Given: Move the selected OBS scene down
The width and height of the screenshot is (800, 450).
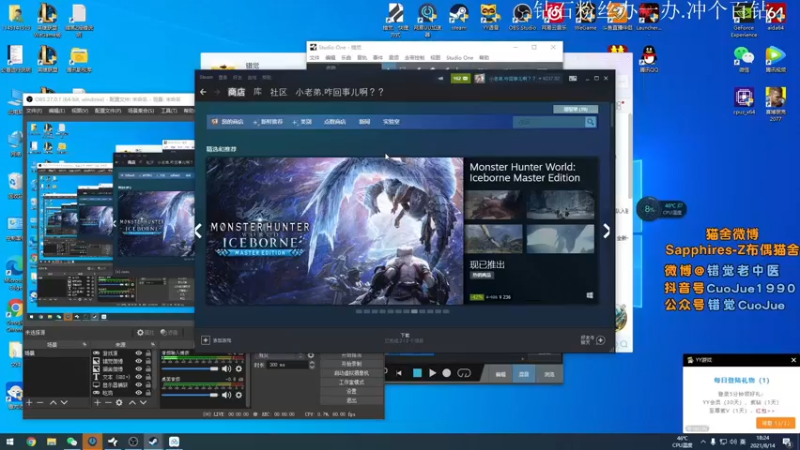Looking at the screenshot, I should 64,403.
